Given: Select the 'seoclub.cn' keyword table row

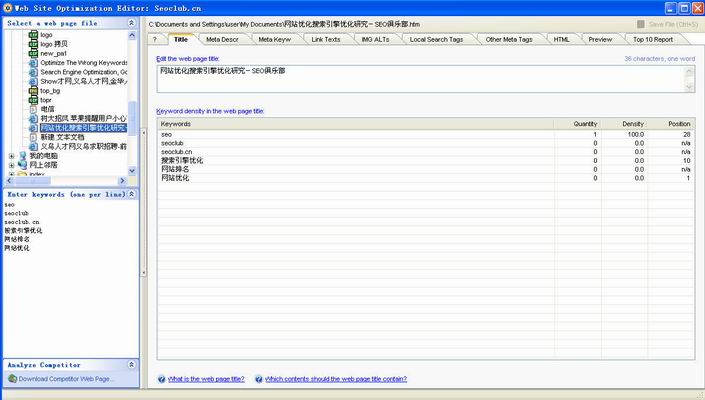Looking at the screenshot, I should (426, 152).
